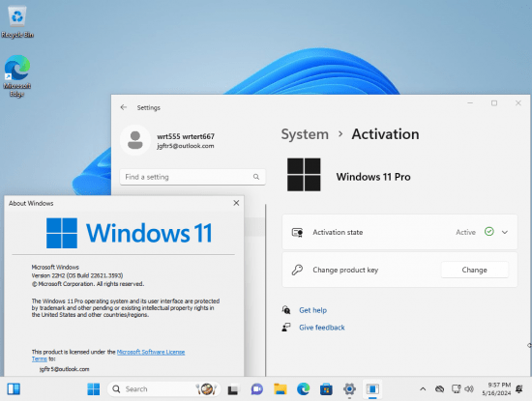
Task: Go back using the Settings back arrow
Action: tap(124, 107)
